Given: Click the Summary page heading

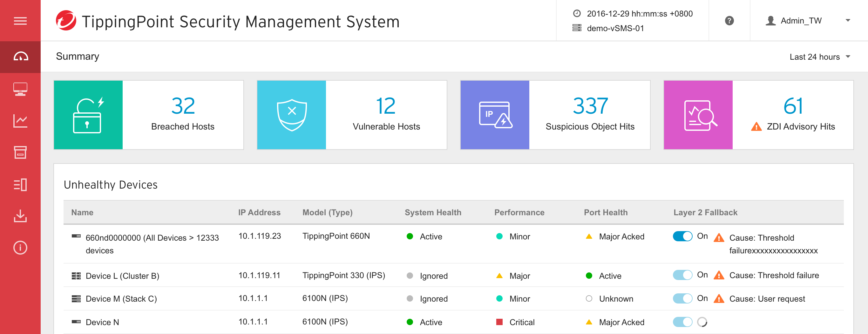Looking at the screenshot, I should click(x=78, y=56).
